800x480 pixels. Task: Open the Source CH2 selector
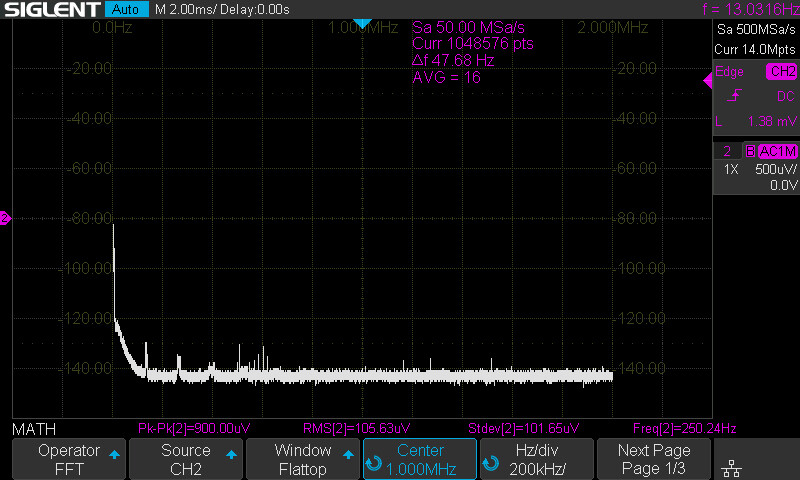tap(186, 459)
